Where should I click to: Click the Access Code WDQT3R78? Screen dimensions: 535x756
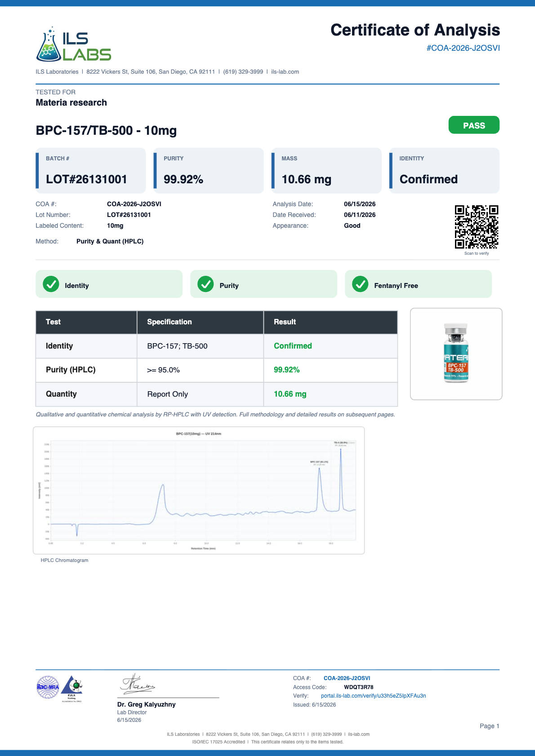tap(359, 687)
